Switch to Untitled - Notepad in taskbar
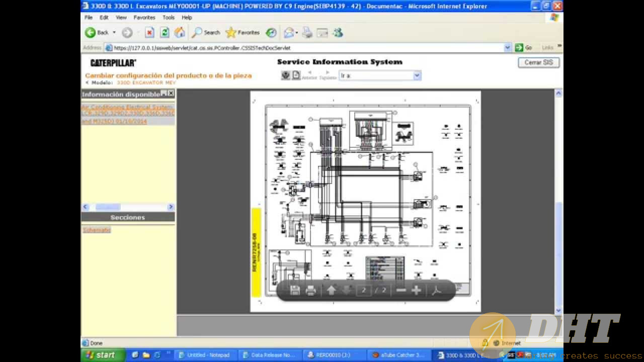The height and width of the screenshot is (362, 644). (205, 355)
